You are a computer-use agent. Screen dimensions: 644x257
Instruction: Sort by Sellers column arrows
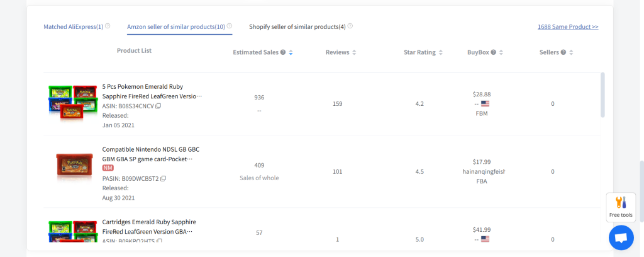tap(571, 53)
